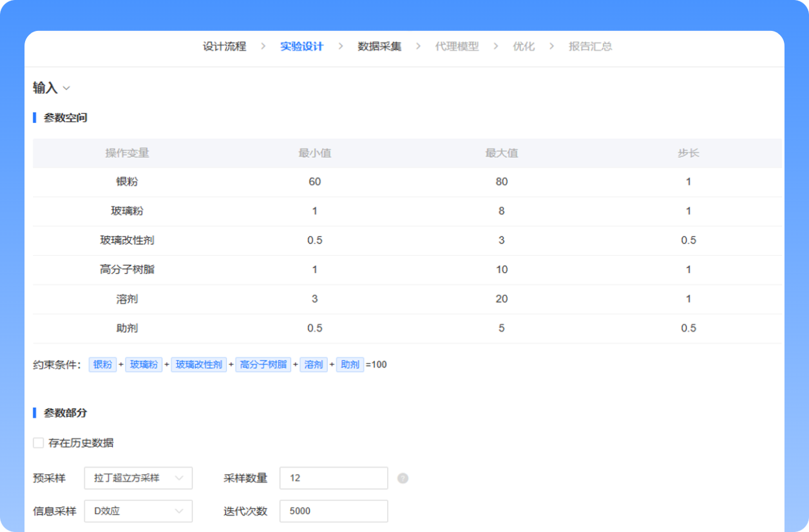Enable the 存在历史数据 checkbox

pos(38,443)
